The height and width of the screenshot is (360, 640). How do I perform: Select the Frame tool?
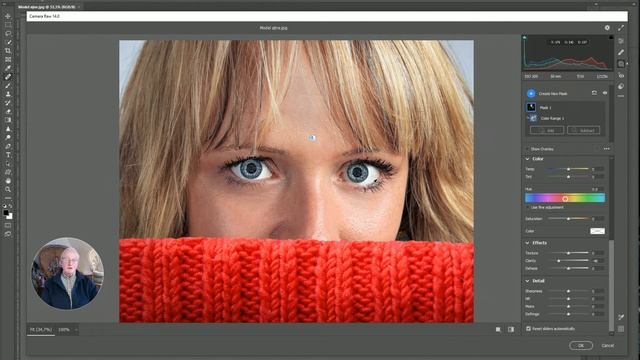8,60
